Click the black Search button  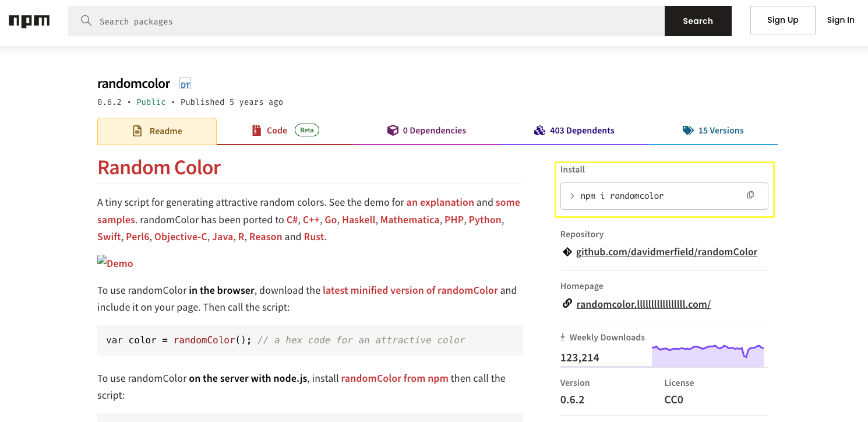698,21
